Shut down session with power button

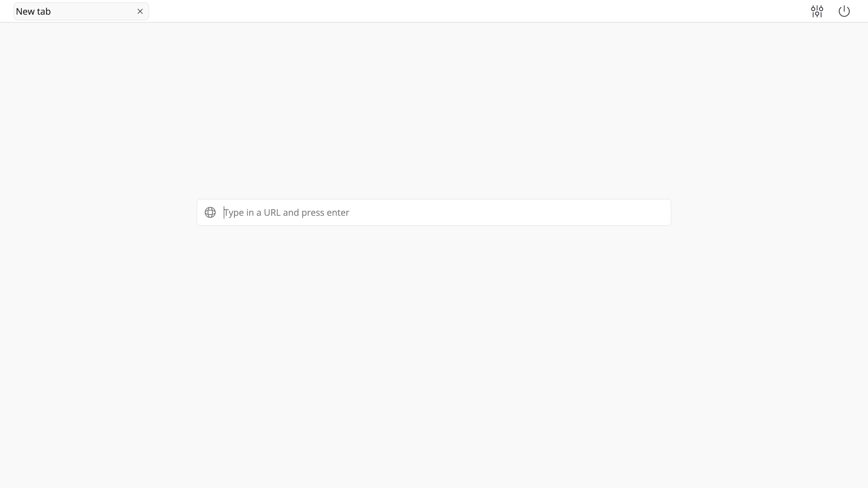(x=844, y=11)
